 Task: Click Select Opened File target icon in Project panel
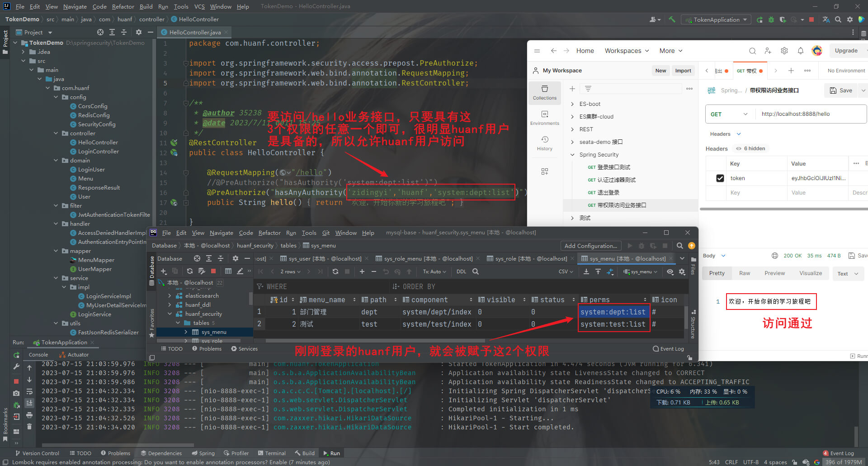point(100,32)
